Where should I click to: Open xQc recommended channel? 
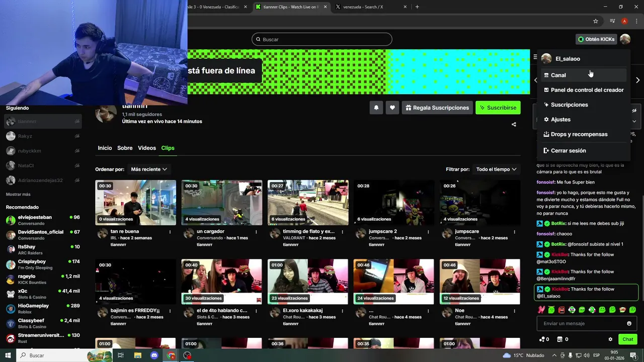(x=43, y=294)
